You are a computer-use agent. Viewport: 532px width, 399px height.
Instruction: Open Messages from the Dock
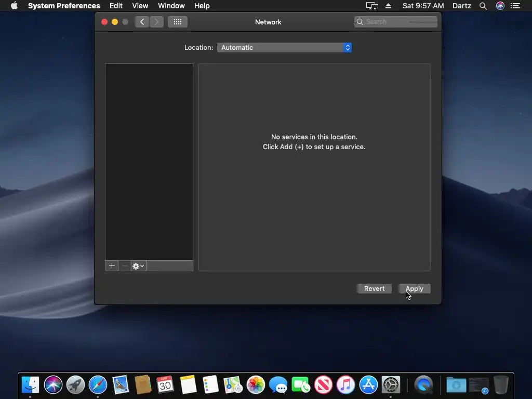point(278,385)
